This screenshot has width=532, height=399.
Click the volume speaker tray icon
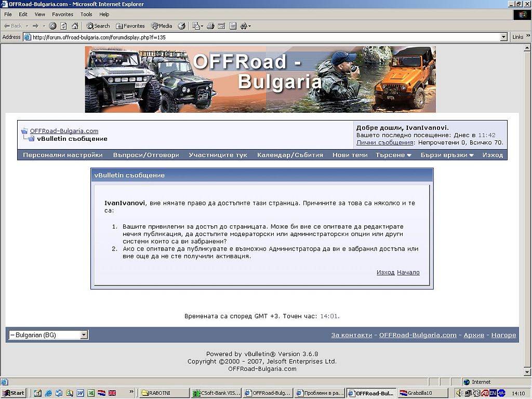459,393
